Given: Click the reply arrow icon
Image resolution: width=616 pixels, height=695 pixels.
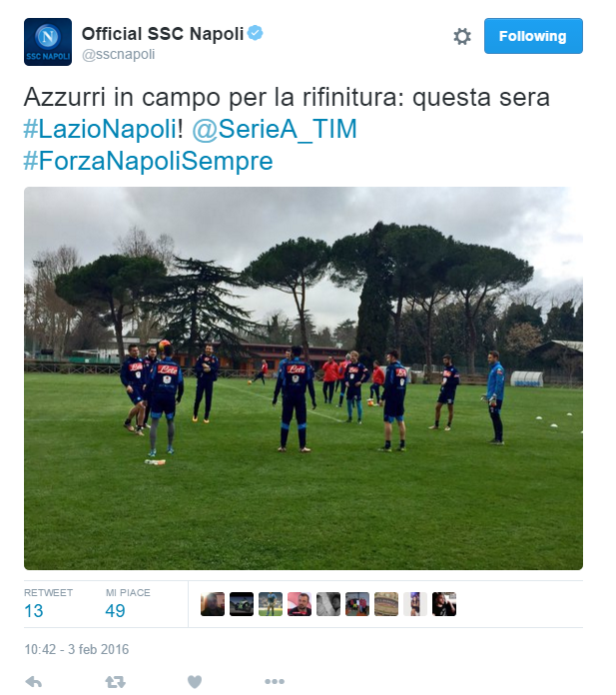Looking at the screenshot, I should pos(34,682).
